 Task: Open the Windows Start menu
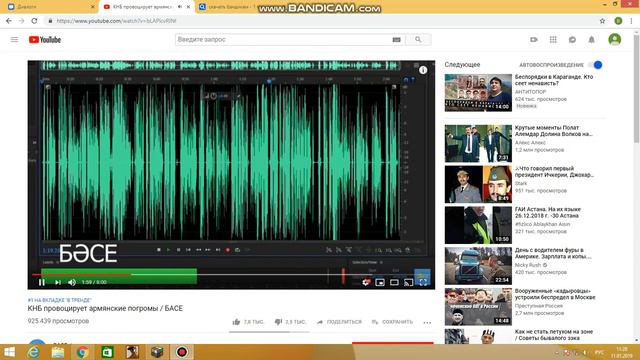click(x=9, y=352)
